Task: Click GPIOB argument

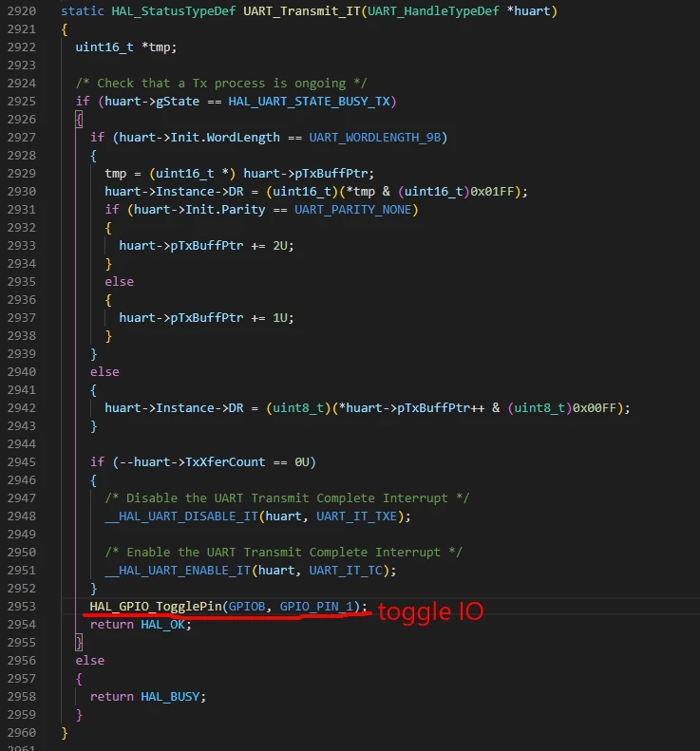Action: click(247, 607)
